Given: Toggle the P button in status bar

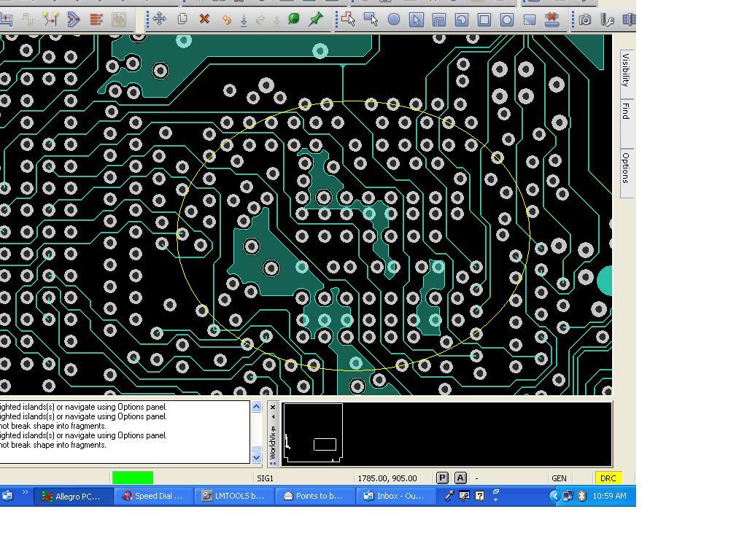Looking at the screenshot, I should coord(442,478).
